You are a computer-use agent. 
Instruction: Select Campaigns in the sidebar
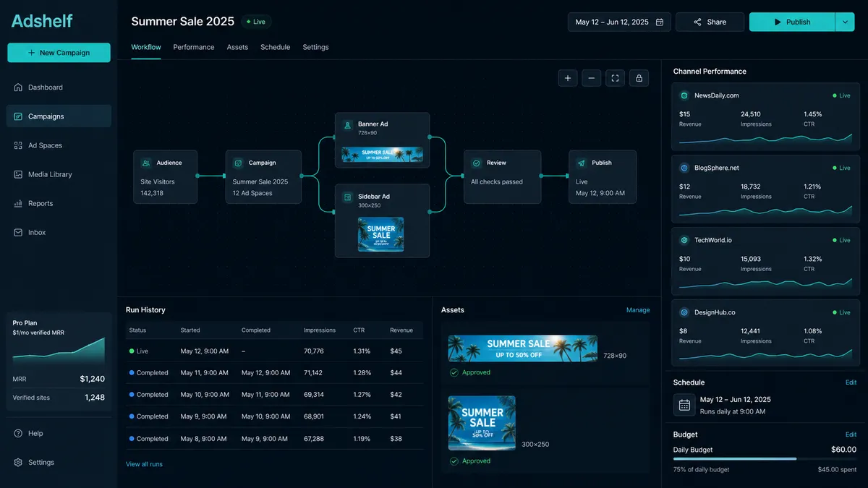pyautogui.click(x=59, y=116)
